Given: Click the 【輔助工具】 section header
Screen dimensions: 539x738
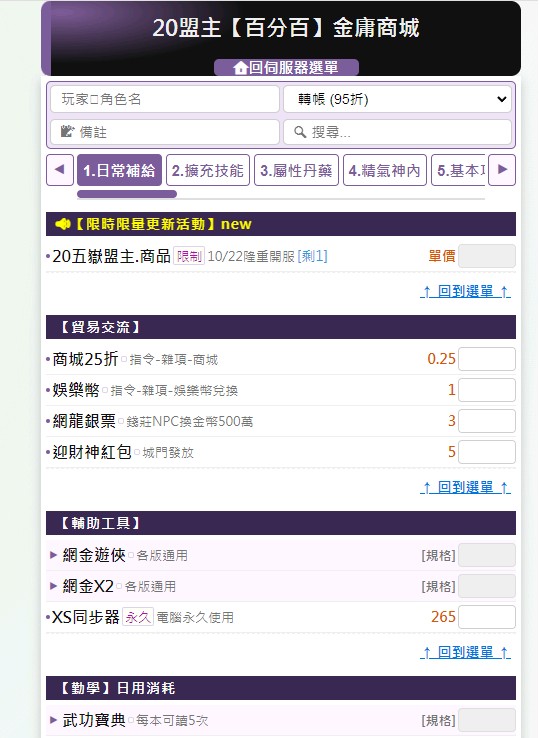Looking at the screenshot, I should coord(281,523).
